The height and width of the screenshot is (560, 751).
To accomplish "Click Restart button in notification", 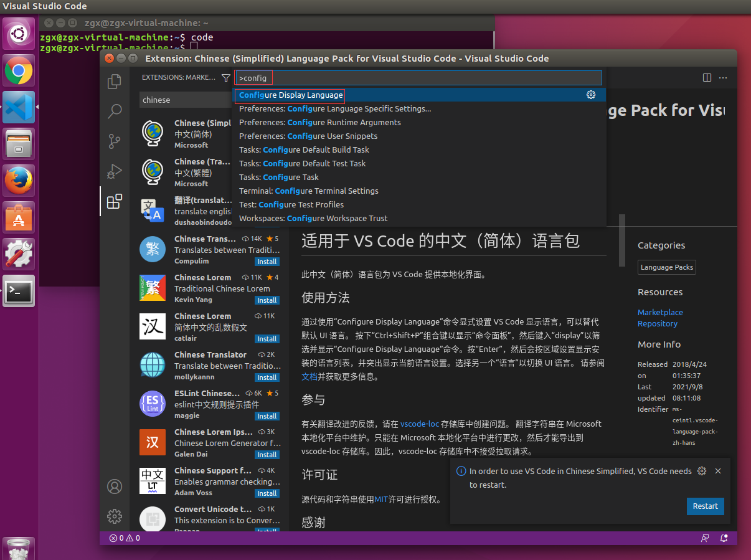I will 706,506.
